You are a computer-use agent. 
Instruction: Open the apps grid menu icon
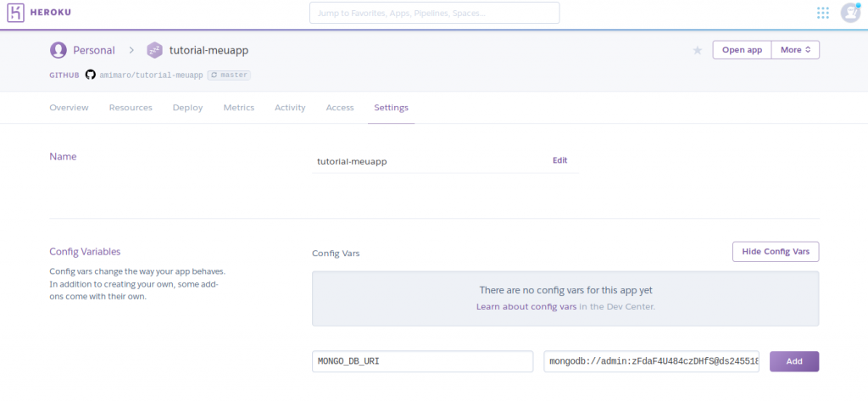click(x=822, y=13)
